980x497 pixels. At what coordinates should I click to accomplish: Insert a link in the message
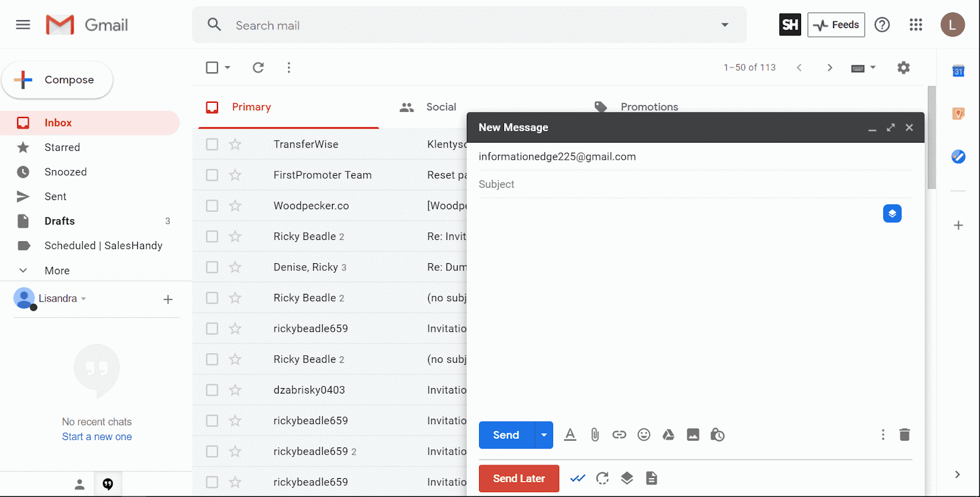(x=619, y=435)
